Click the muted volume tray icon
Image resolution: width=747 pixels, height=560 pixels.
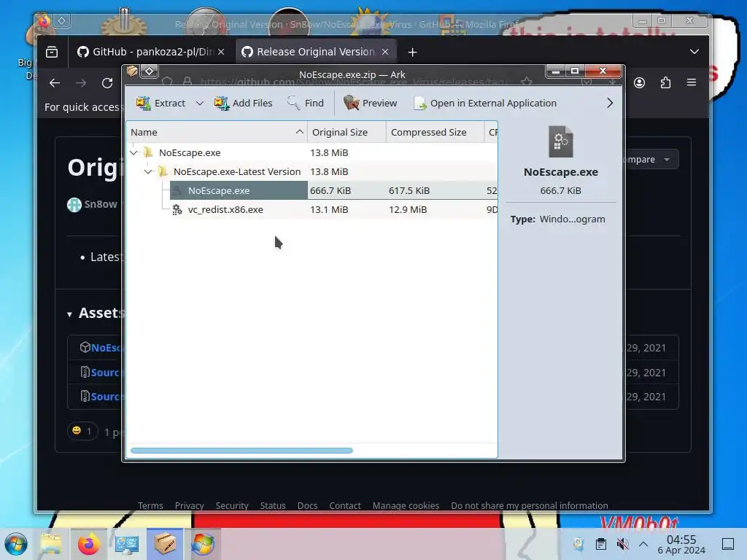(622, 544)
